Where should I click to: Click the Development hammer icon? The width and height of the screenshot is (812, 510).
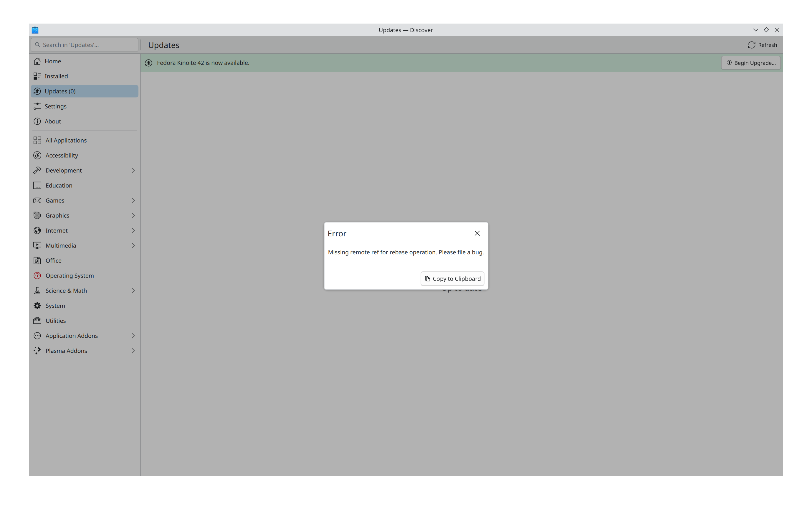(37, 170)
